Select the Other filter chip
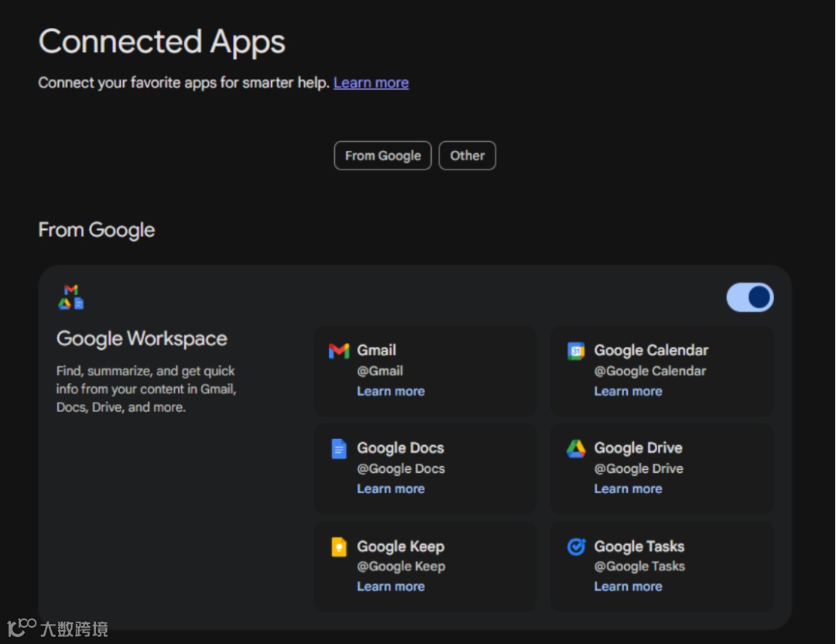The height and width of the screenshot is (644, 836). [467, 156]
